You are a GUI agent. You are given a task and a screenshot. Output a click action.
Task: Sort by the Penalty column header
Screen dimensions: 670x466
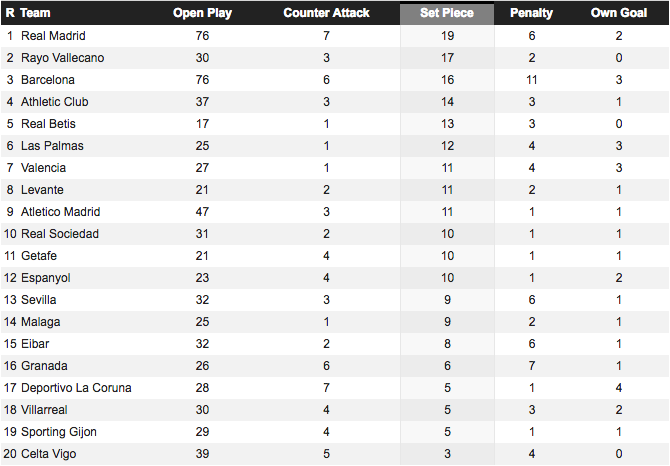click(531, 13)
